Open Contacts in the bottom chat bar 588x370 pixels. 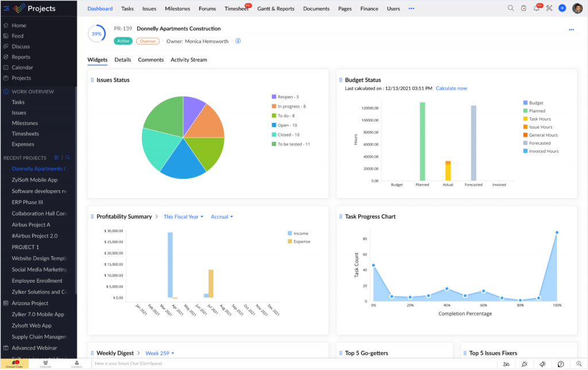click(x=76, y=363)
